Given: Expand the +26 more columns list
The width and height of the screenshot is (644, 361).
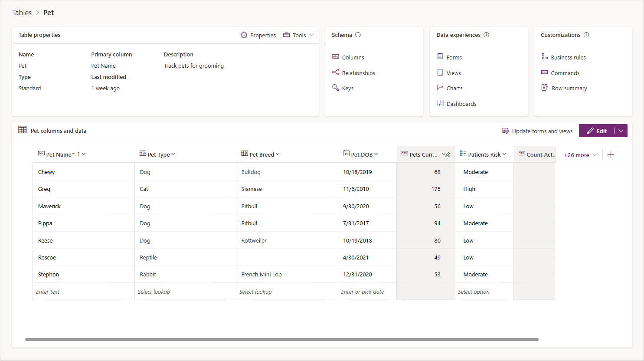Looking at the screenshot, I should pos(581,155).
